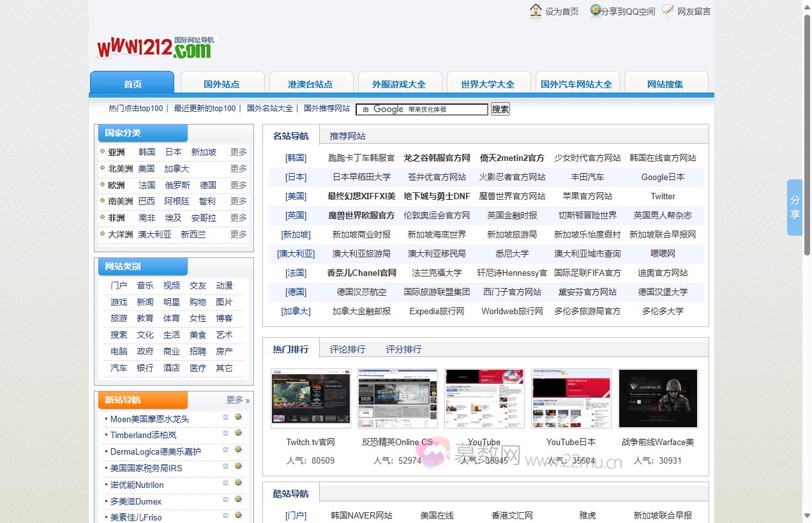Viewport: 812px width, 523px height.
Task: Click the refresh icon beside 美国国家税务局IRS
Action: click(x=225, y=466)
